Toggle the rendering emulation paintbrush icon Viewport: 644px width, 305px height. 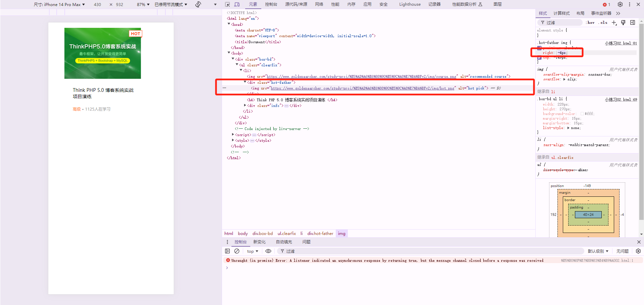[623, 22]
